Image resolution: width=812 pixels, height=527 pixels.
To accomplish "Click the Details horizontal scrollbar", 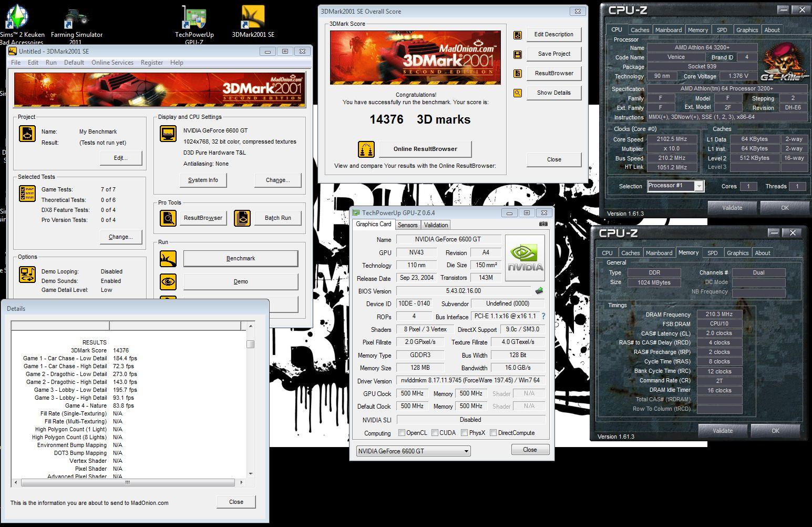I will [x=127, y=482].
